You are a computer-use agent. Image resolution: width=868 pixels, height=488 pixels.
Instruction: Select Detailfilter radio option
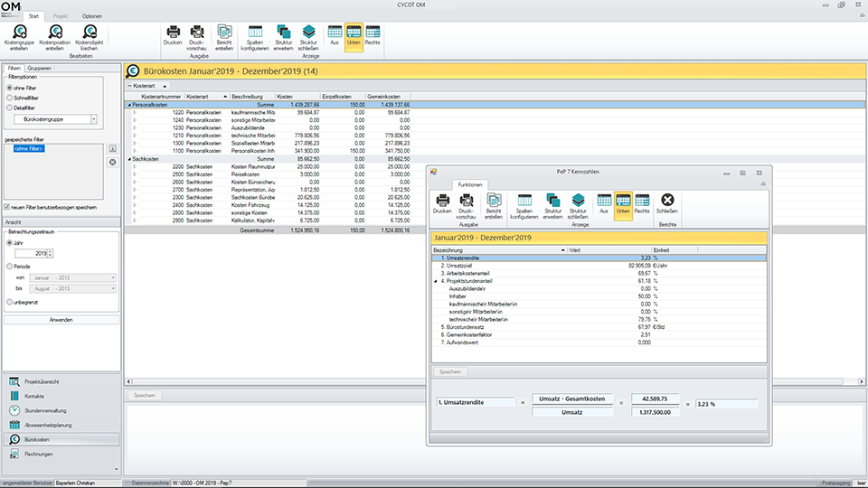tap(9, 108)
